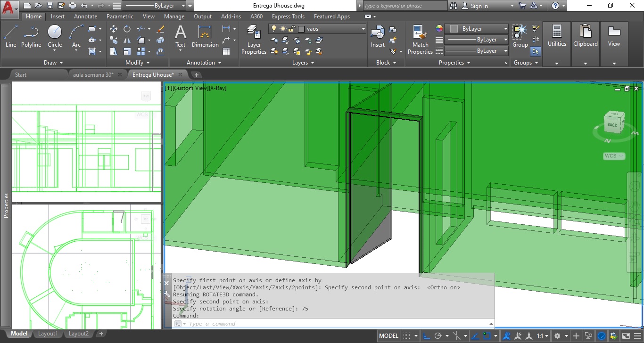Click the Custom View viewport label

pyautogui.click(x=191, y=88)
